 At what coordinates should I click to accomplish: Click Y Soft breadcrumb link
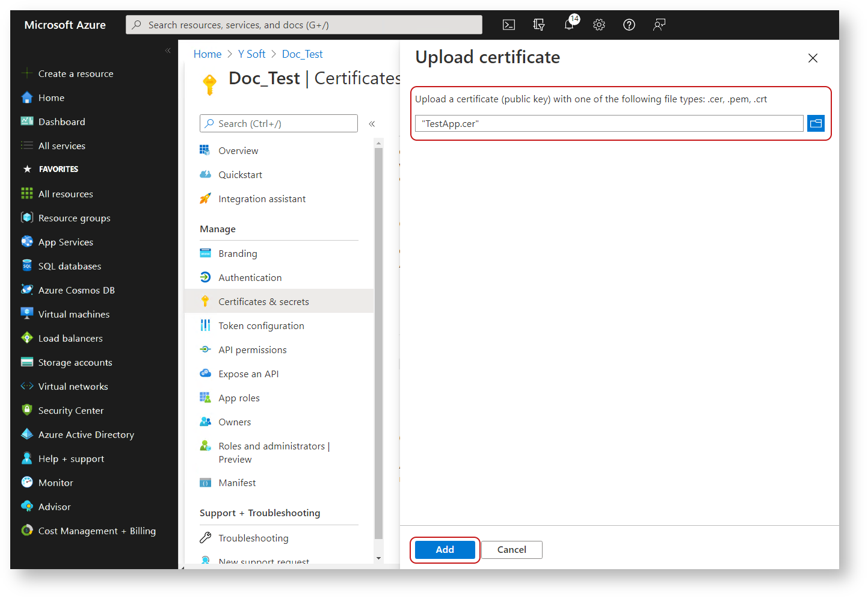[x=251, y=54]
